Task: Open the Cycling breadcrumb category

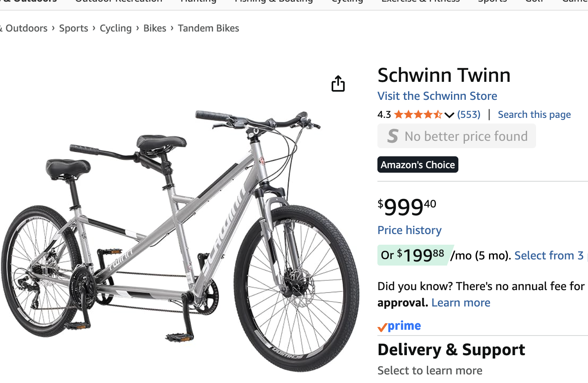Action: pos(116,28)
